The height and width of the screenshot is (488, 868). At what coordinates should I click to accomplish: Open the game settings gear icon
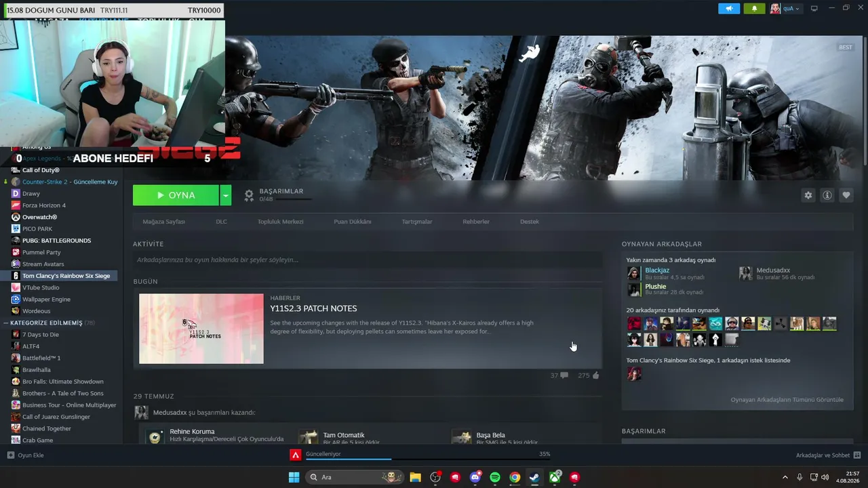(x=808, y=195)
